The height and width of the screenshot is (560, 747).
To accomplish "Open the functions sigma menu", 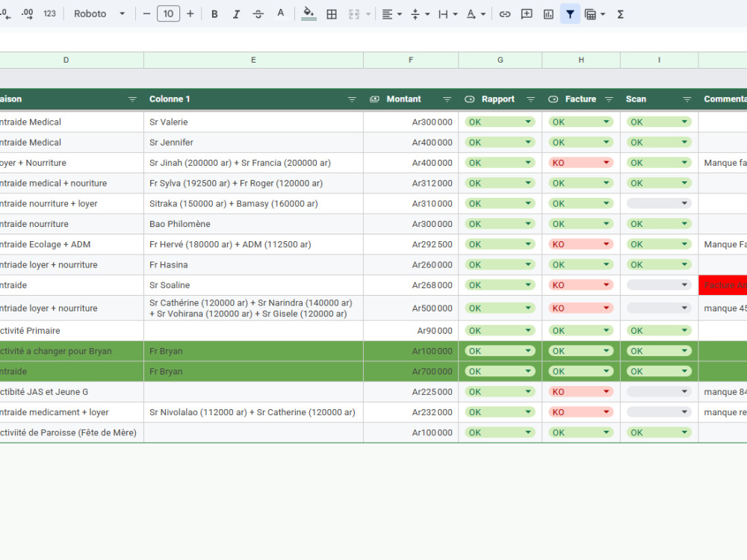I will (x=620, y=14).
